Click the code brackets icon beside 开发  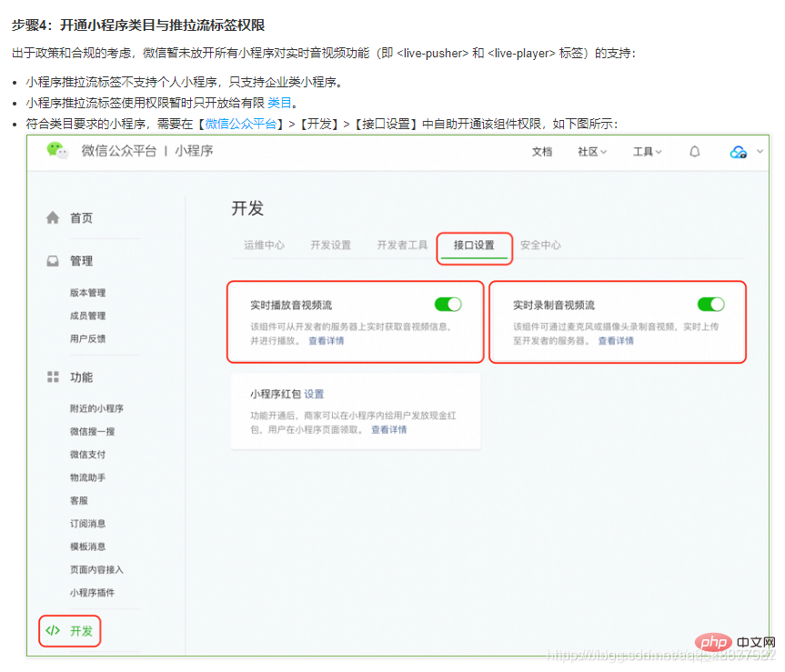tap(53, 630)
